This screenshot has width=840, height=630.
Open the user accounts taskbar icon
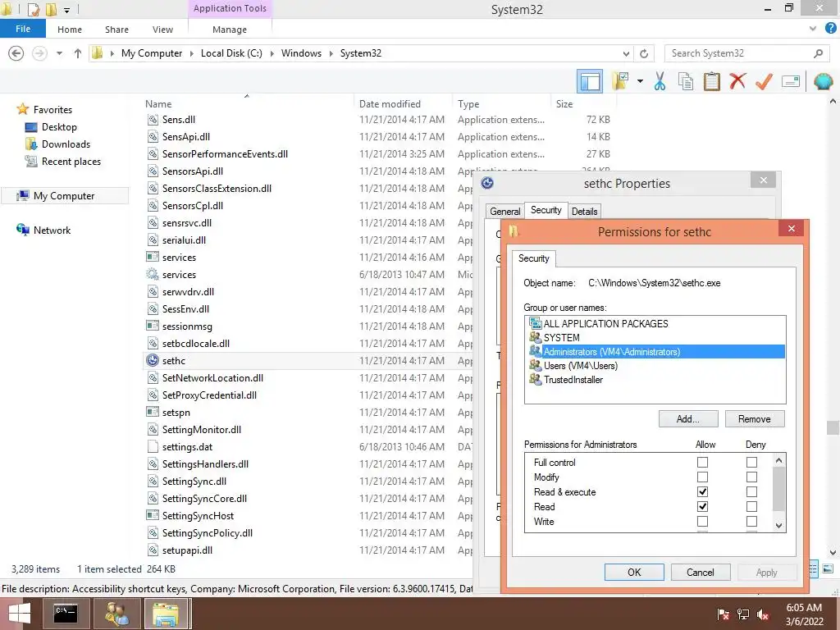pyautogui.click(x=116, y=614)
